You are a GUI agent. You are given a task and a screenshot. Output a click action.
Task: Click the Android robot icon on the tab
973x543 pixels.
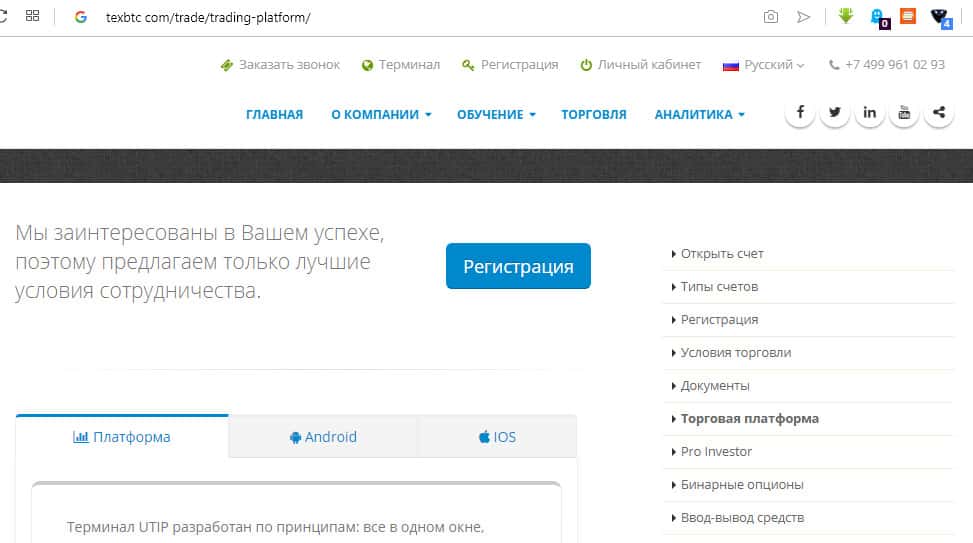click(x=295, y=438)
